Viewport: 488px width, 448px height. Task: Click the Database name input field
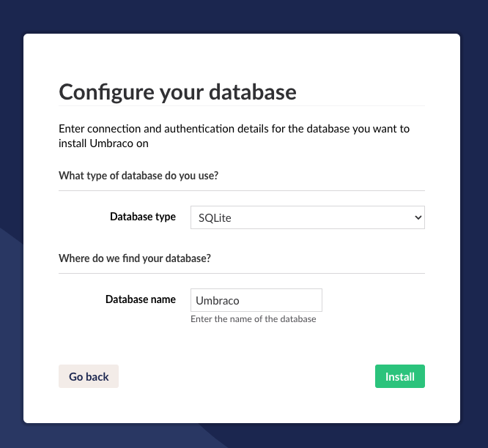[x=256, y=300]
